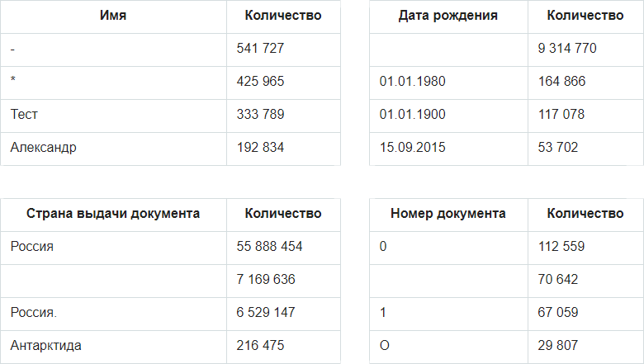Image resolution: width=644 pixels, height=364 pixels.
Task: Click the count value 29 807
Action: pyautogui.click(x=557, y=346)
